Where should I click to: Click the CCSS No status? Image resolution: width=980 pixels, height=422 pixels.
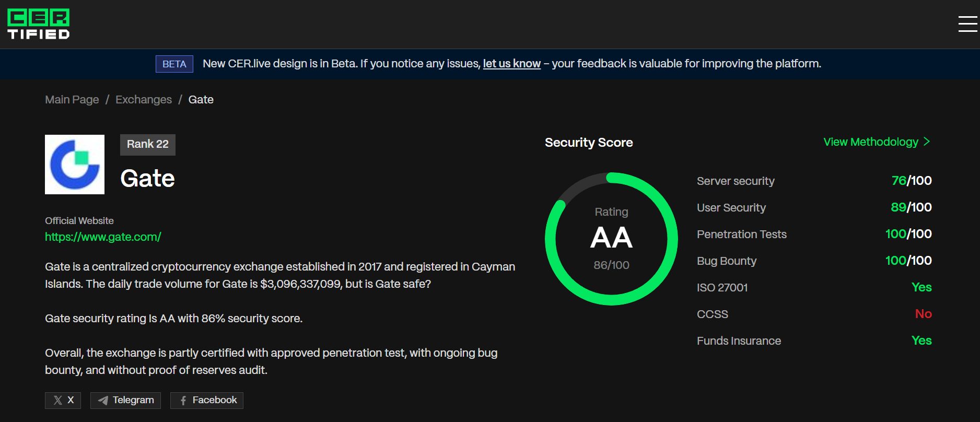point(923,314)
